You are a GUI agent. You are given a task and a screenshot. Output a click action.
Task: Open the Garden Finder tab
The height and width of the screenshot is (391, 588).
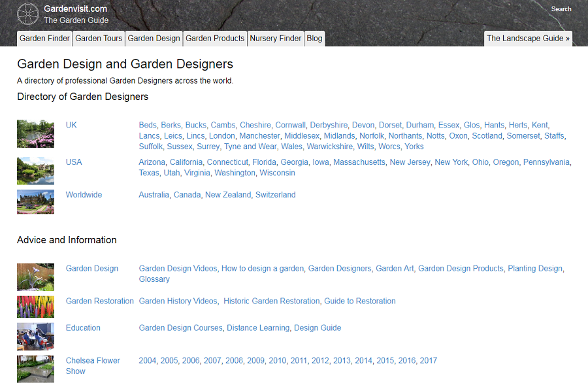click(44, 39)
